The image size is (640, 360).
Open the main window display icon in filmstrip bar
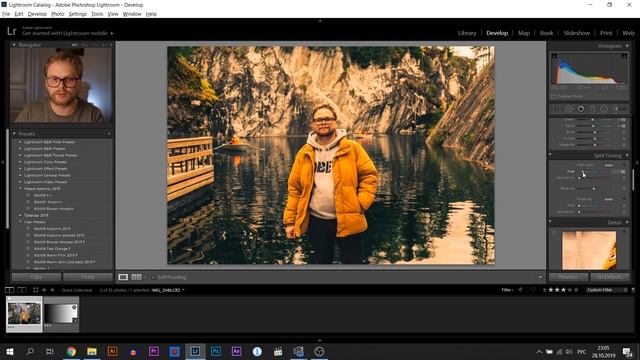pos(9,290)
